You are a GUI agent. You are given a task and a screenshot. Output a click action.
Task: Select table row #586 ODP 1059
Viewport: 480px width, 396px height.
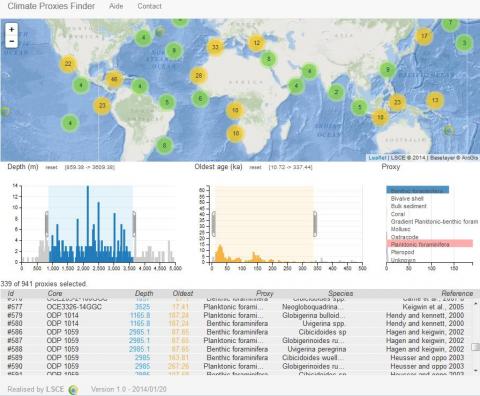(236, 332)
